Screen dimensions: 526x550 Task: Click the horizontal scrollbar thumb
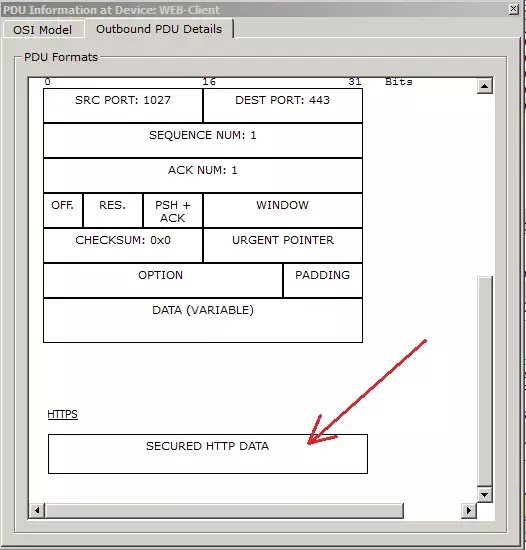pyautogui.click(x=224, y=510)
